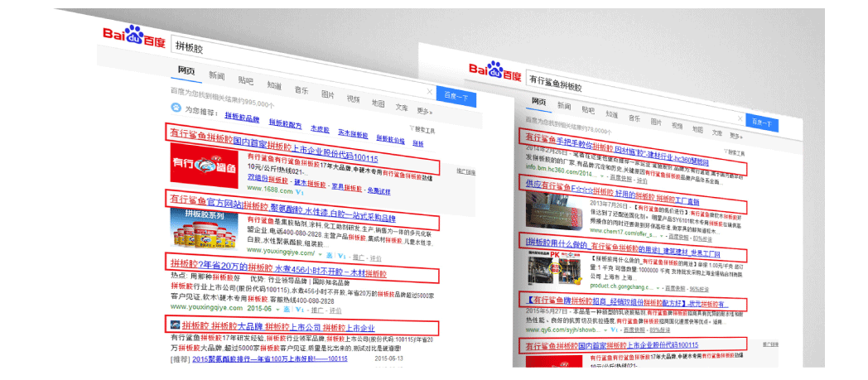Switch to the 音乐 tab in the left window
The image size is (868, 380).
click(x=301, y=90)
